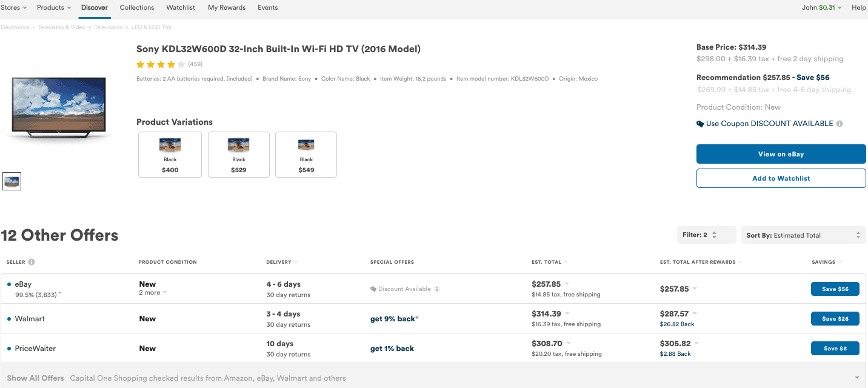
Task: Open the Filter: 2 dropdown
Action: [706, 235]
